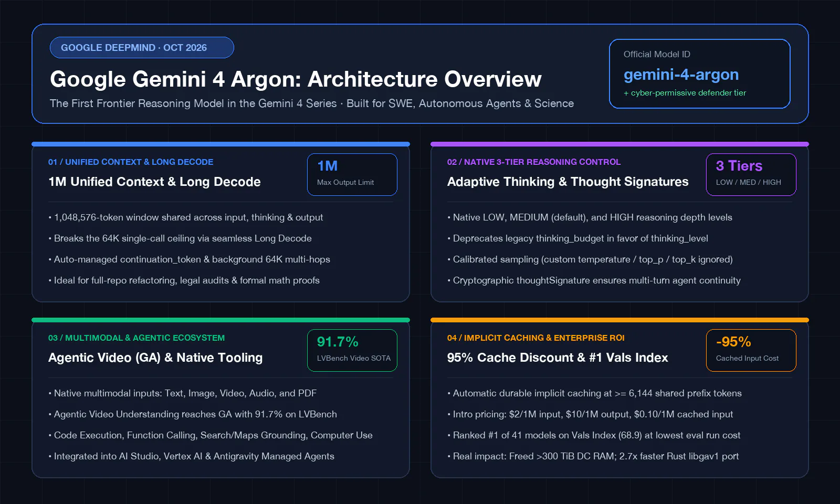This screenshot has width=840, height=504.
Task: Click bullet 'Intro pricing: $2/1M input'
Action: click(591, 414)
